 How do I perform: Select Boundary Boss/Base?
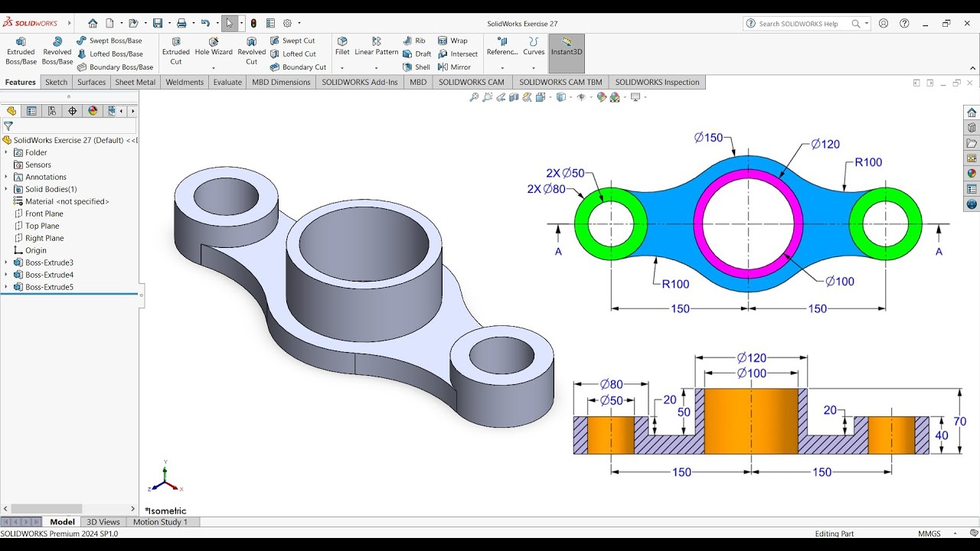[x=115, y=67]
